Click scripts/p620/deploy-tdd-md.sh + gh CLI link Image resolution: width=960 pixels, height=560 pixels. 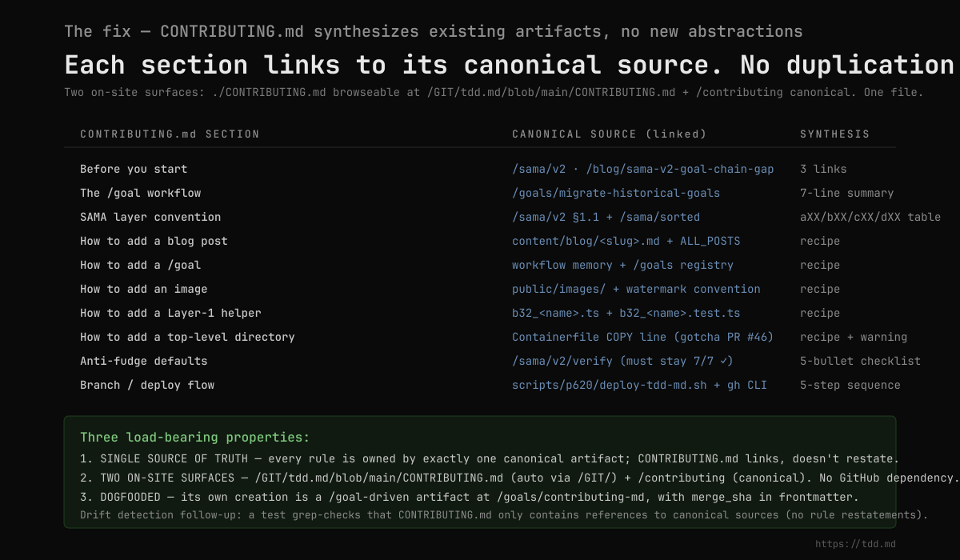pos(639,385)
